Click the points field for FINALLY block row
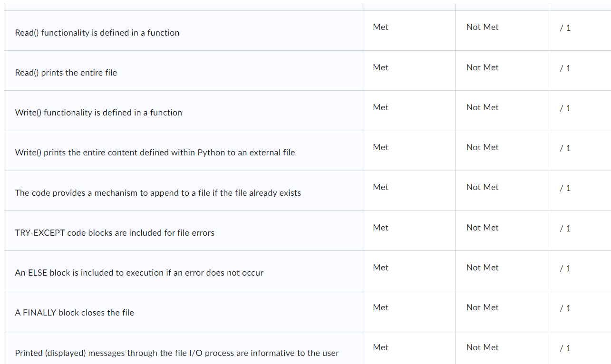This screenshot has height=364, width=611. coord(565,308)
